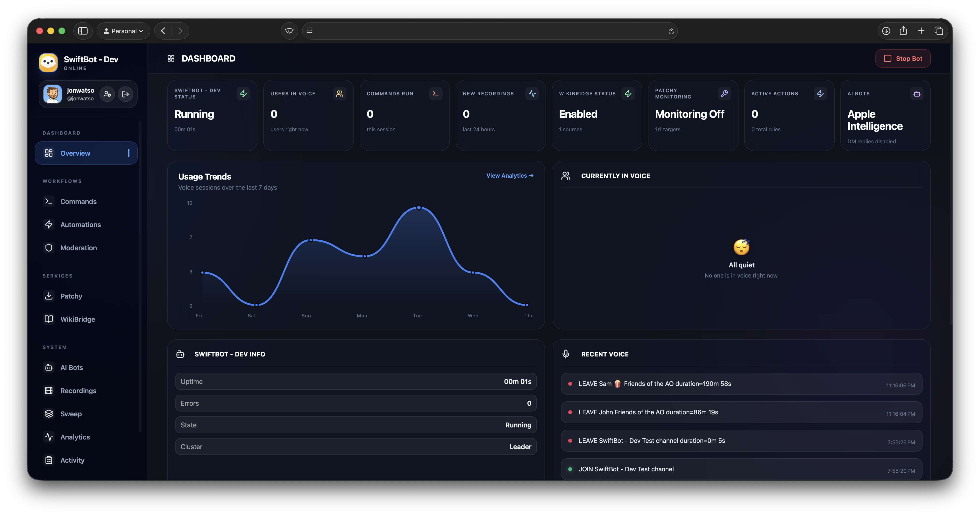Click the Sweep layers icon in sidebar
The height and width of the screenshot is (516, 980).
(x=49, y=414)
